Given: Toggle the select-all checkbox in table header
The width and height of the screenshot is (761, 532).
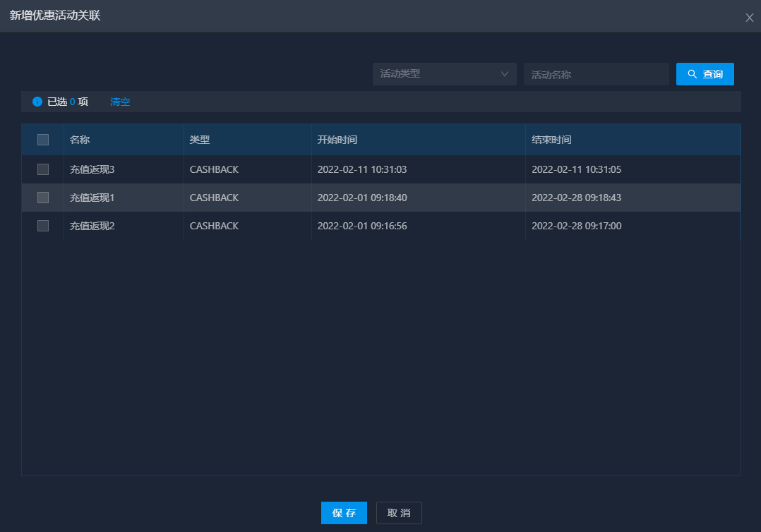Looking at the screenshot, I should tap(43, 140).
